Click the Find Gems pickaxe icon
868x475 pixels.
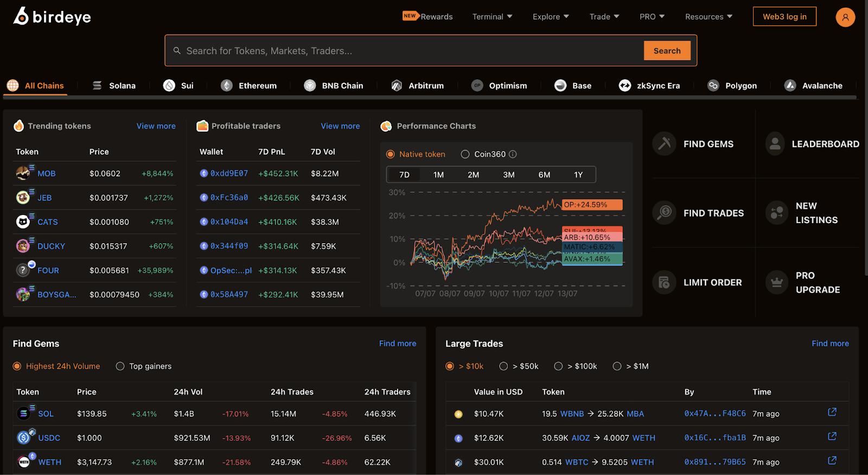pos(664,143)
